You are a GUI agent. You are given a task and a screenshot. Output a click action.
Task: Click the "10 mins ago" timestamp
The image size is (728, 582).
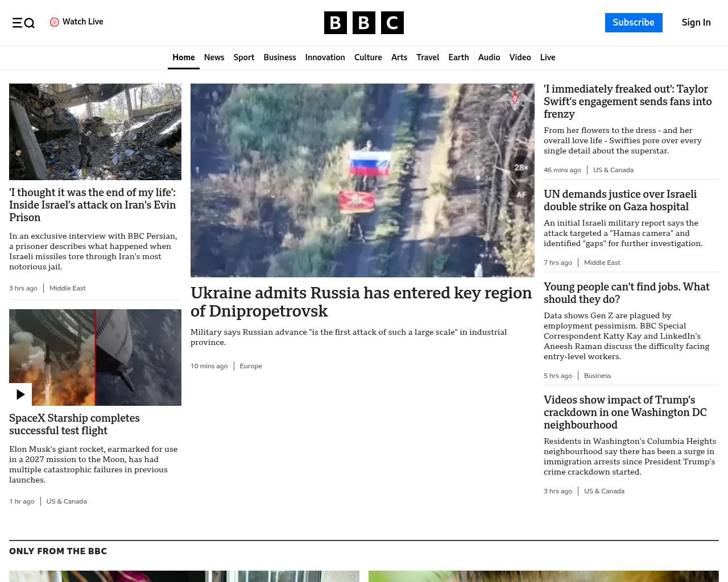(209, 366)
